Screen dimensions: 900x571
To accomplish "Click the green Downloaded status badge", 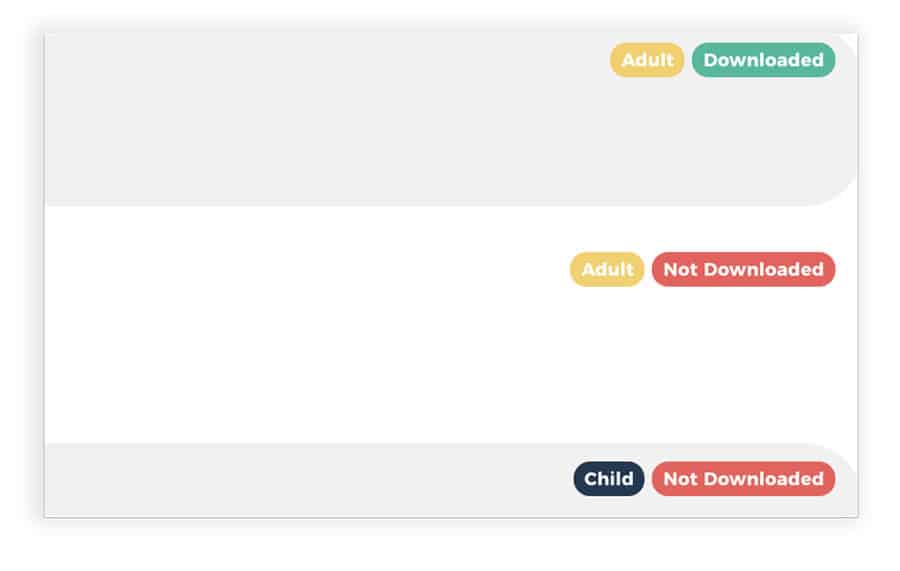I will click(x=763, y=60).
